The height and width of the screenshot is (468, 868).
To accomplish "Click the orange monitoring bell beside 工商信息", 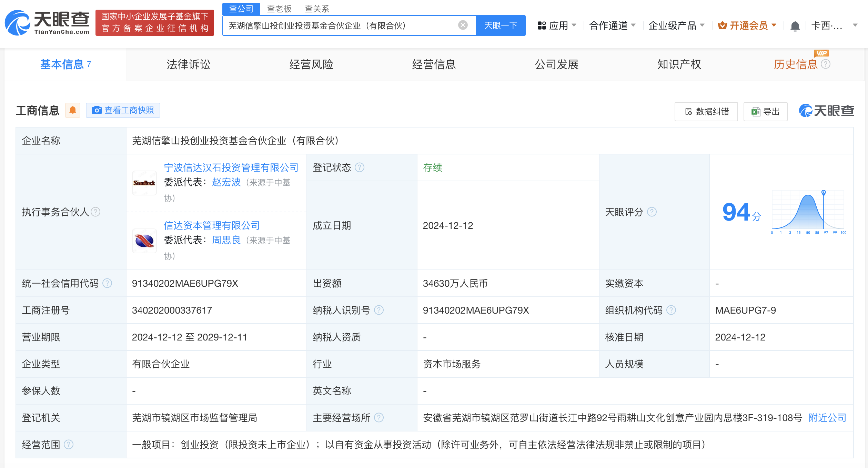I will pyautogui.click(x=73, y=110).
